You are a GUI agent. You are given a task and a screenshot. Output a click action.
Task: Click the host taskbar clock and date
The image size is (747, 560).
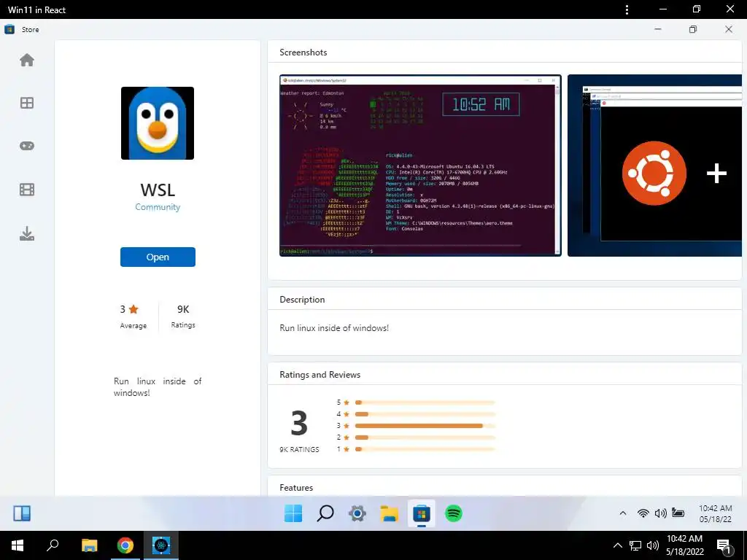(x=684, y=545)
